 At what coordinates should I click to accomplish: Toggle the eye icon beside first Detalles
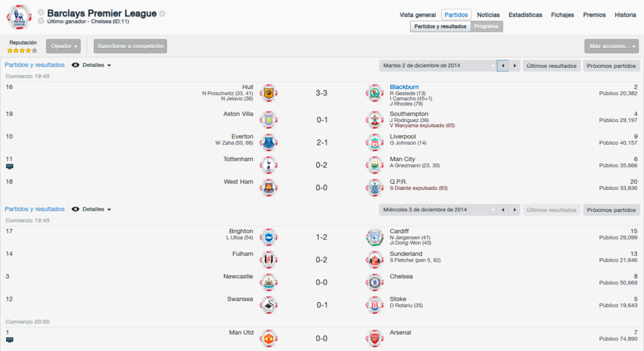coord(75,65)
